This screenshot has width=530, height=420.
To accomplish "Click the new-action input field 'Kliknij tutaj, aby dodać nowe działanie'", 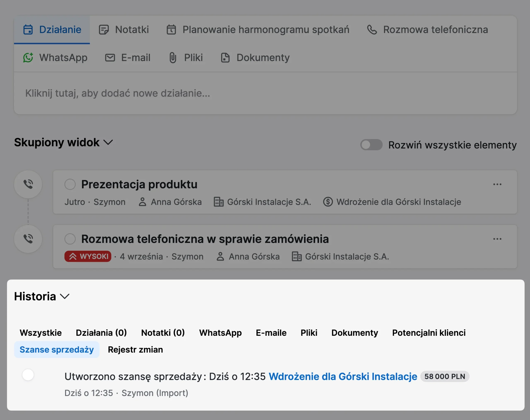I will point(265,93).
